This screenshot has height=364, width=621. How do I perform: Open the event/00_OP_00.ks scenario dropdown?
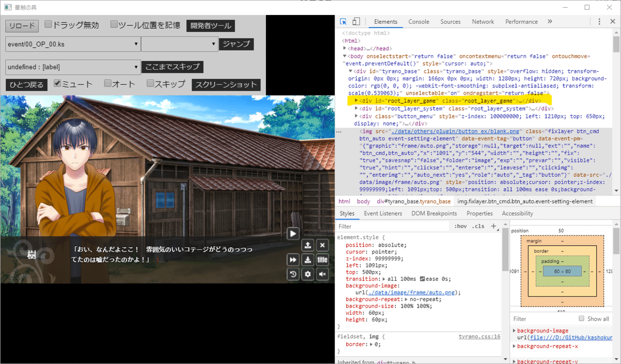coord(73,44)
